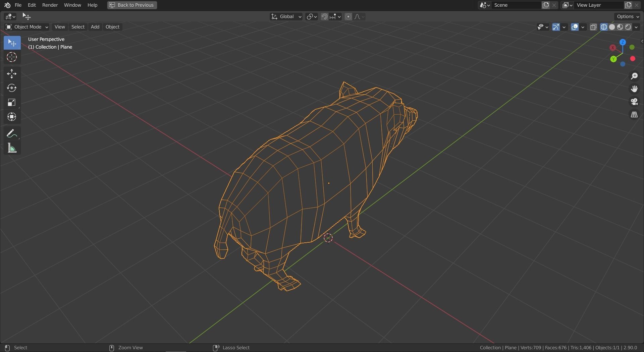Viewport: 644px width, 352px height.
Task: Click the red X axis gizmo ball
Action: click(x=613, y=48)
